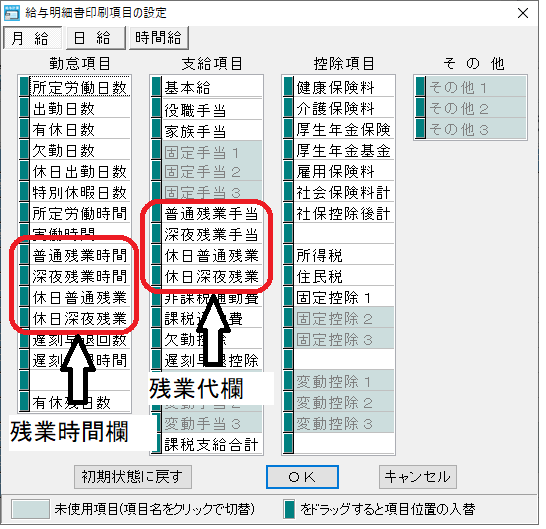Viewport: 546px width, 529px height.
Task: Select the 月給 tab
Action: (32, 38)
